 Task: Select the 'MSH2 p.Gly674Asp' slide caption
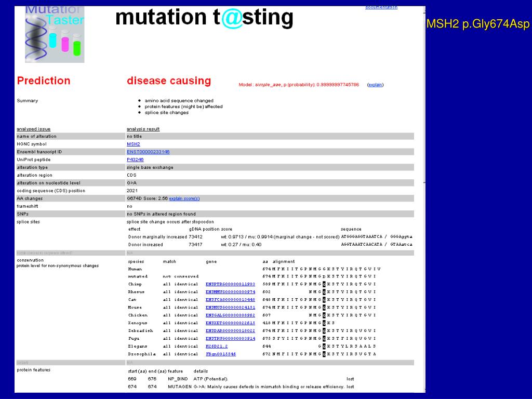coord(478,24)
